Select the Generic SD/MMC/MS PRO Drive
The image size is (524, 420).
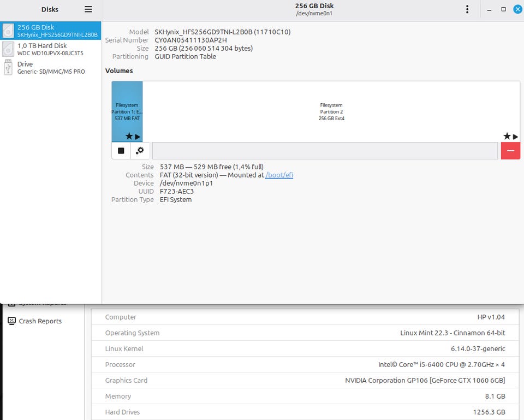coord(50,68)
